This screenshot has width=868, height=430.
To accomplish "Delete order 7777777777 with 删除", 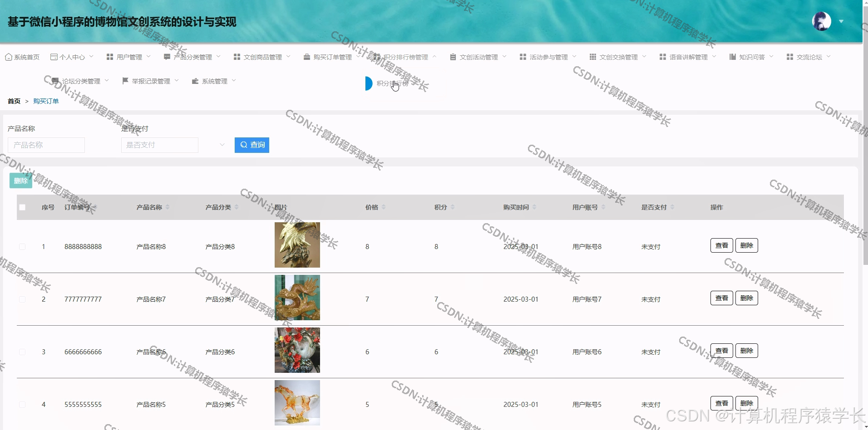I will [x=746, y=298].
